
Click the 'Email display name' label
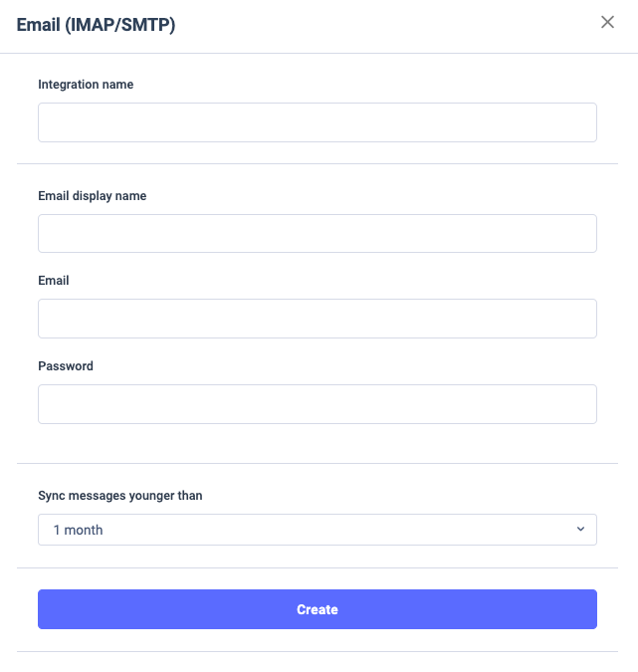(x=93, y=196)
